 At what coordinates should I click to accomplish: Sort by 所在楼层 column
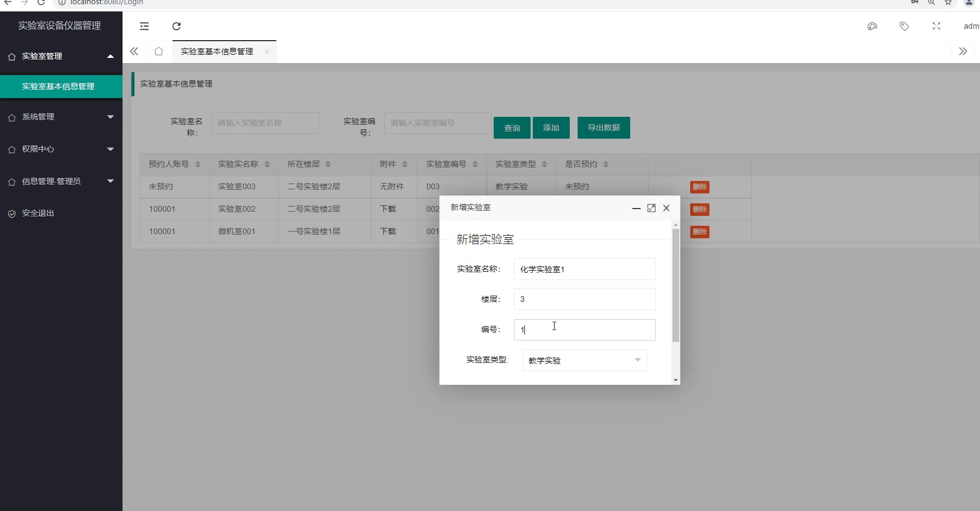328,164
